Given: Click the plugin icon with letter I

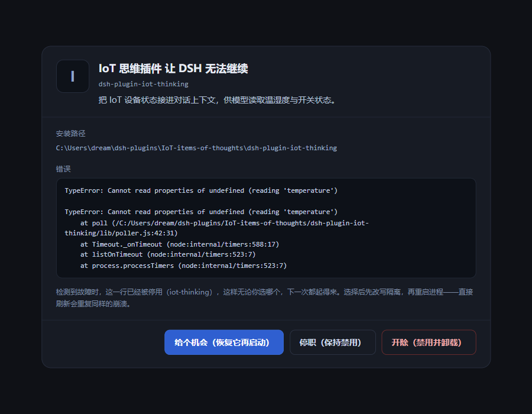Looking at the screenshot, I should (x=73, y=76).
